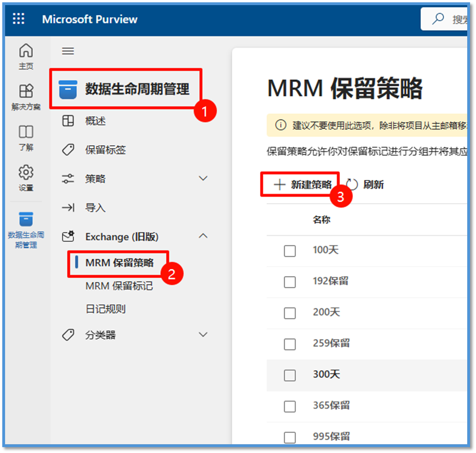Screen dimensions: 476x453
Task: Click the 保留标签 tag icon
Action: coord(68,149)
